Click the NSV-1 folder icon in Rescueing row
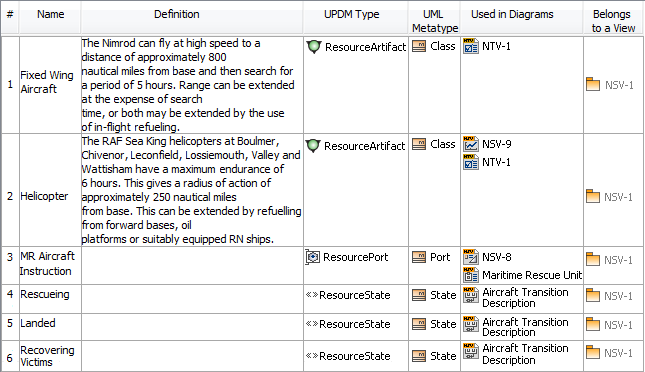The image size is (645, 372). (x=593, y=295)
